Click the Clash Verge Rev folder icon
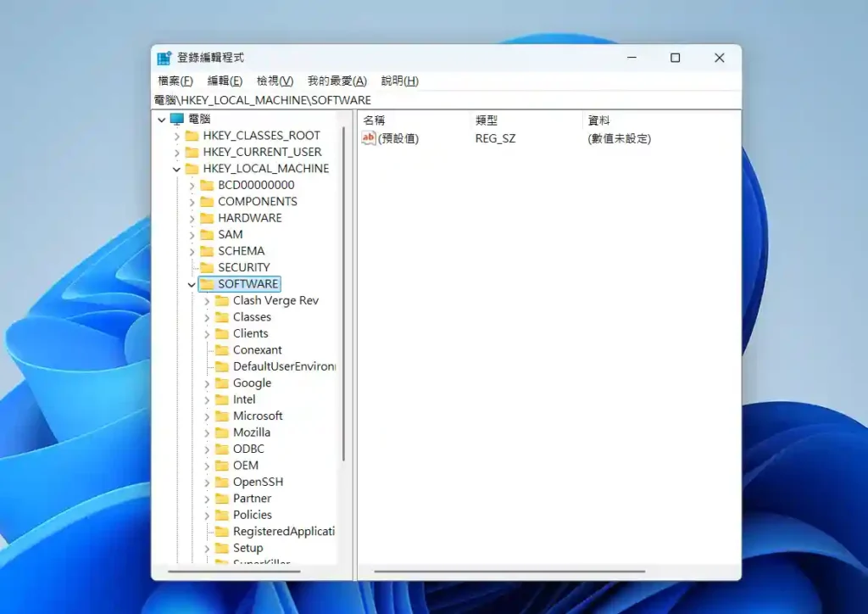The image size is (868, 614). pyautogui.click(x=221, y=300)
